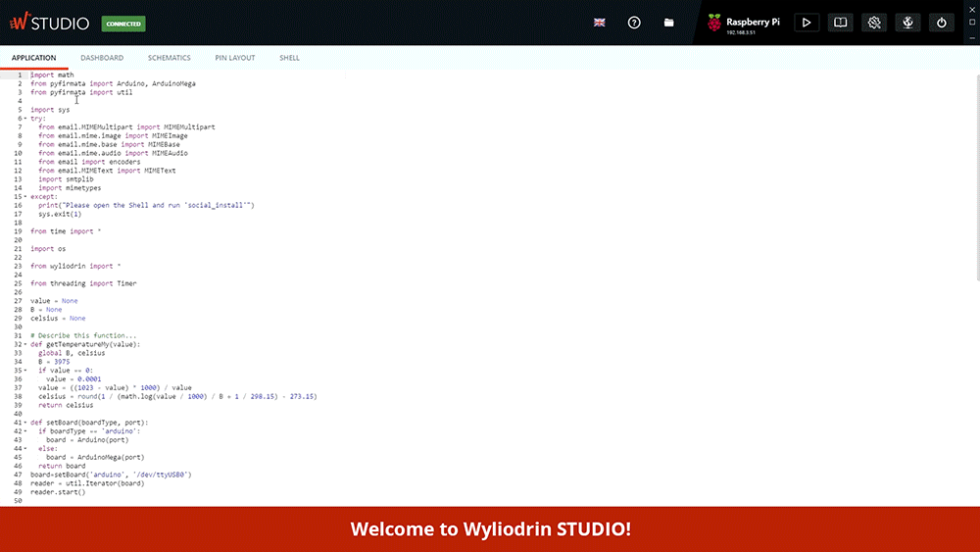Click the '# Describe this function...' comment
Viewport: 980px width, 552px height.
point(83,335)
